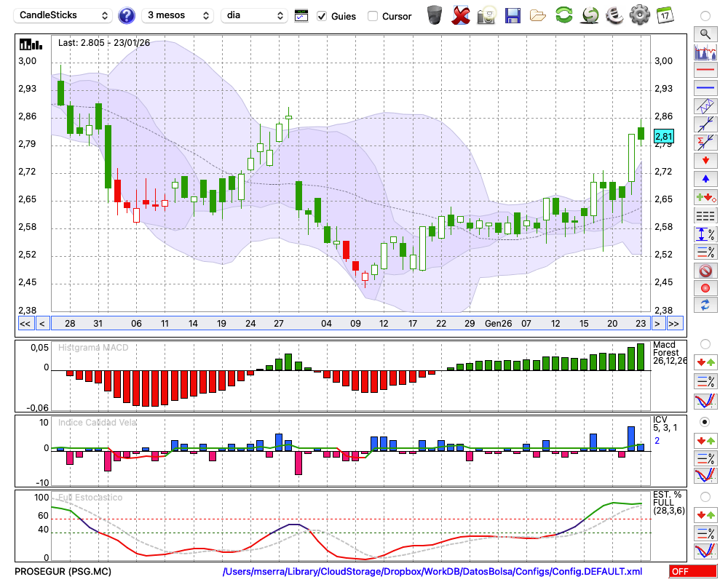
Task: Open the Config.DEFAULT.xml file path link
Action: point(432,572)
